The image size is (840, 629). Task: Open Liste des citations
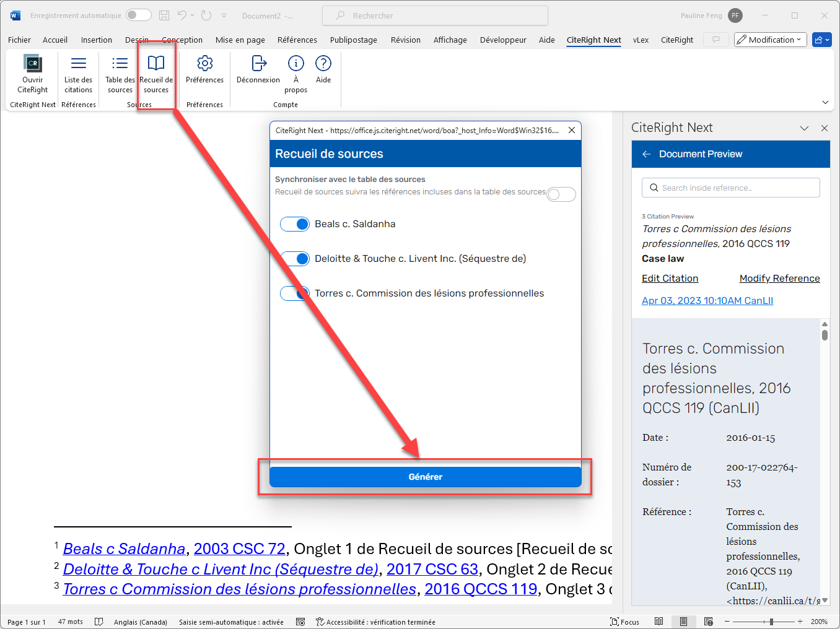(x=78, y=74)
